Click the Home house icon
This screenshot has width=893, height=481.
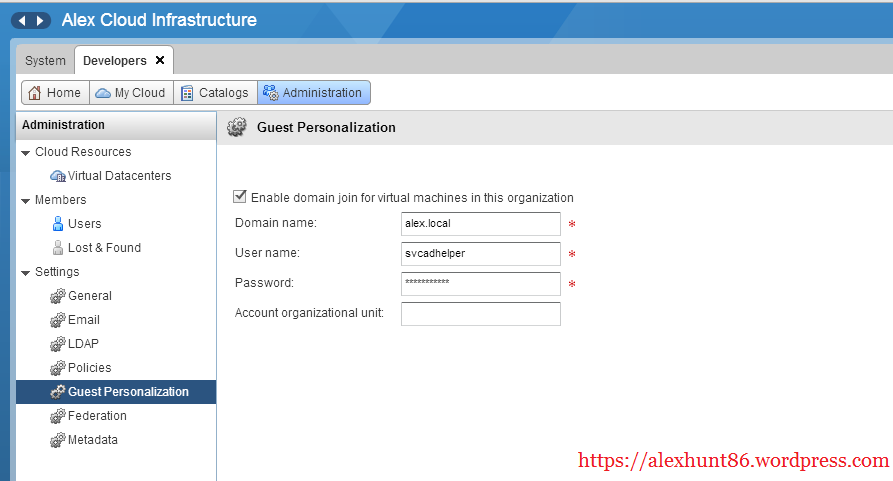point(35,93)
